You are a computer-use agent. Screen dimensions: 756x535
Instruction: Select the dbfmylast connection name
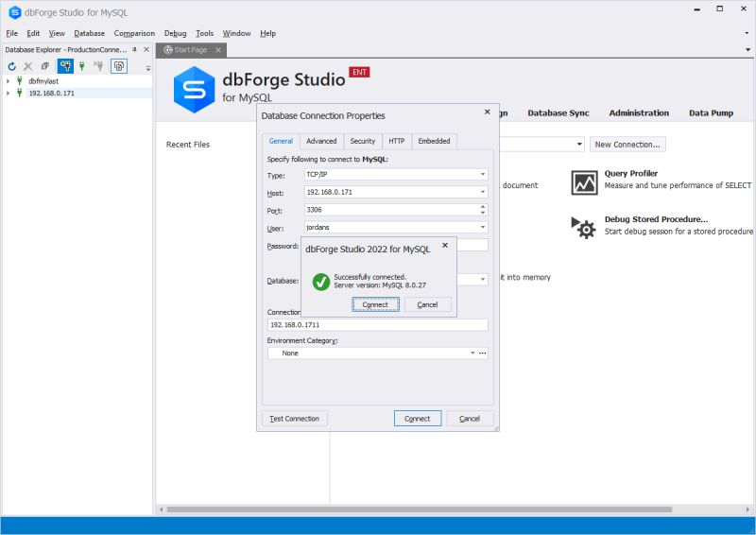click(43, 81)
